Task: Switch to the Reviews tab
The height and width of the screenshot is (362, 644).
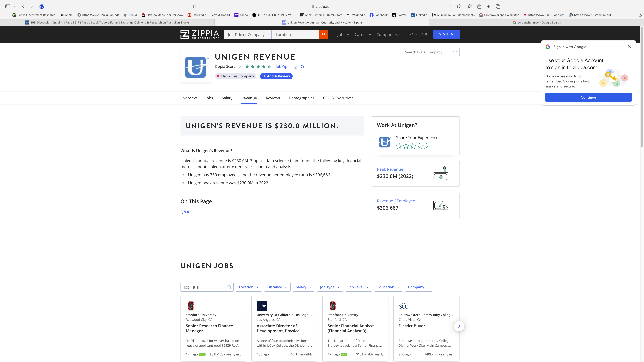Action: [x=273, y=98]
